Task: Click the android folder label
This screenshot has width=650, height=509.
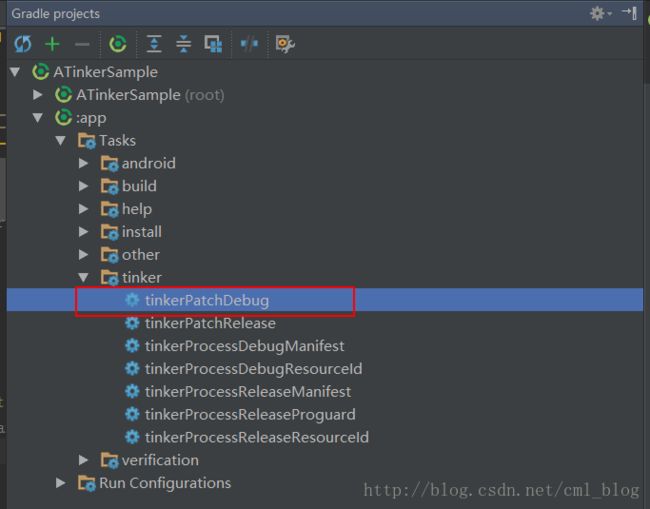Action: click(148, 163)
